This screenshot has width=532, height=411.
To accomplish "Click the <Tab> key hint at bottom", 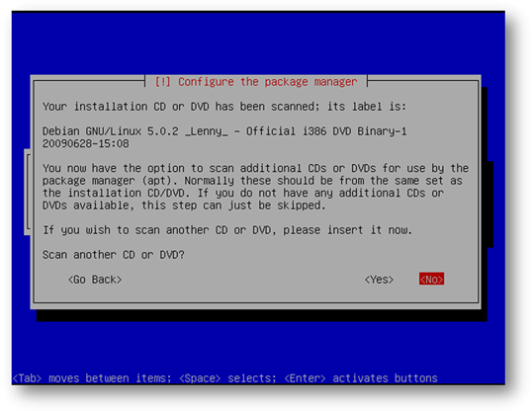I will pos(27,378).
